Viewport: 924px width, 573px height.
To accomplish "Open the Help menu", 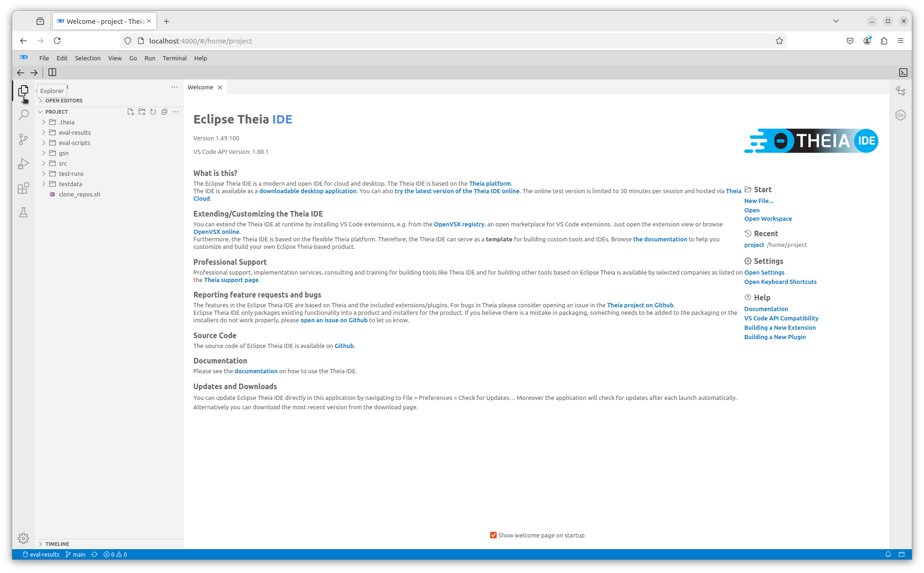I will pos(200,58).
